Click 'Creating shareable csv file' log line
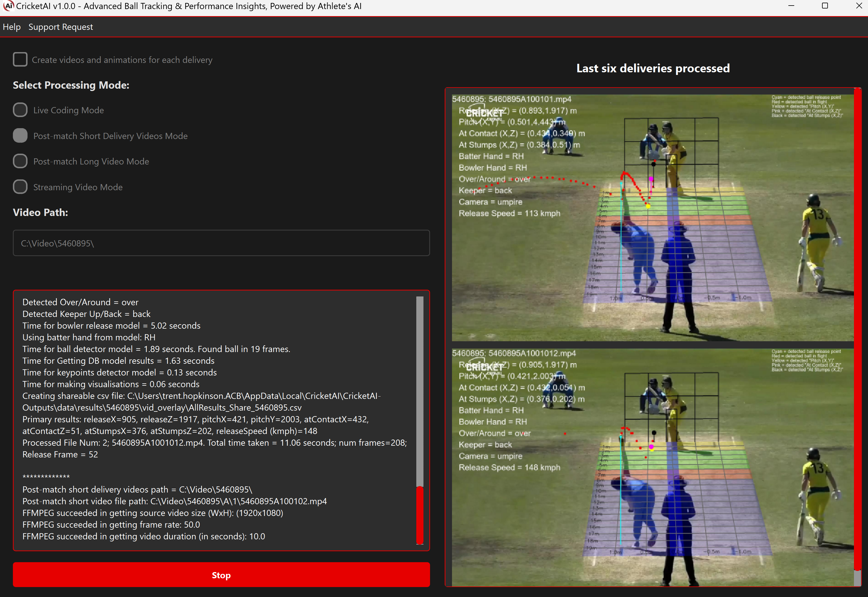868x597 pixels. [x=202, y=402]
